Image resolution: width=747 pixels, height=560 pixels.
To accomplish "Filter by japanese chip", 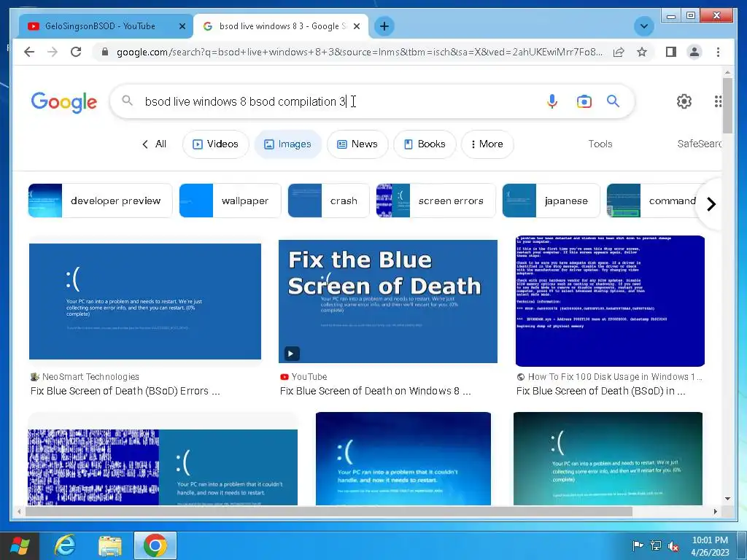I will [x=551, y=201].
